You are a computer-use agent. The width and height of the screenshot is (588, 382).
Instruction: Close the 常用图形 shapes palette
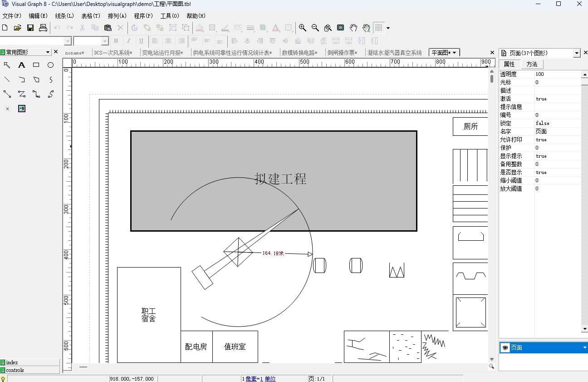click(x=56, y=52)
